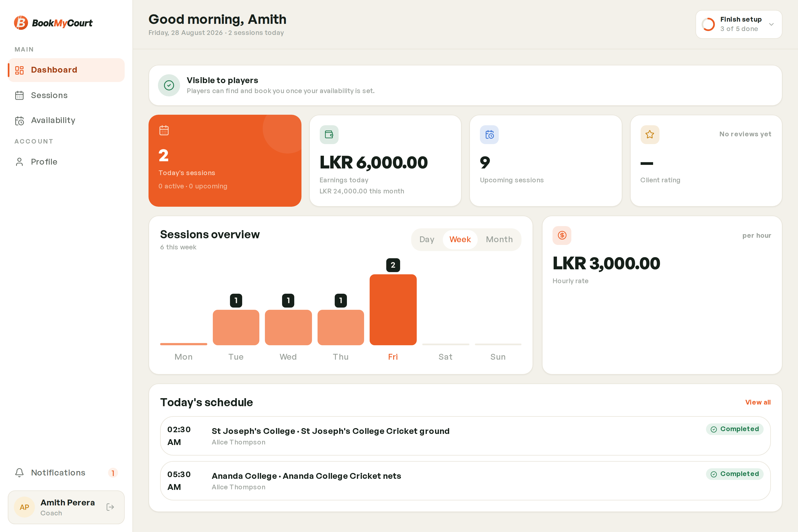Click the calendar-clock icon on Upcoming sessions card
Image resolution: width=798 pixels, height=532 pixels.
click(489, 135)
